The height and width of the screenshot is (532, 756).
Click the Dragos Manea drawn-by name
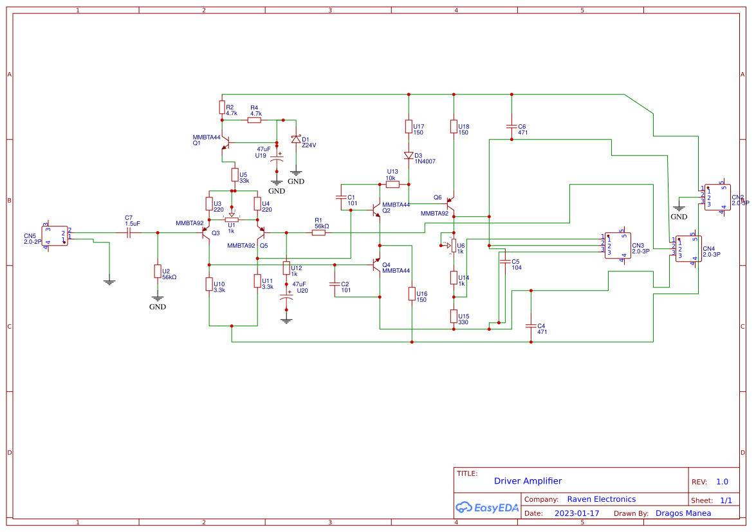683,513
